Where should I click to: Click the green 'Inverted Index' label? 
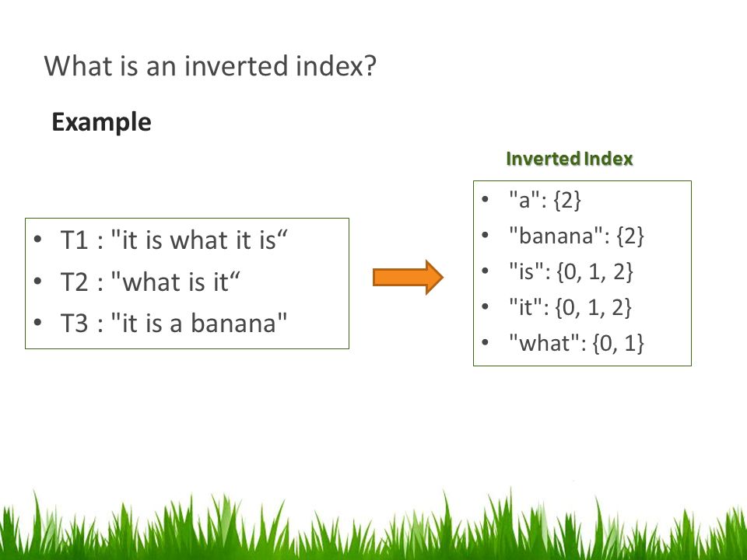tap(570, 159)
